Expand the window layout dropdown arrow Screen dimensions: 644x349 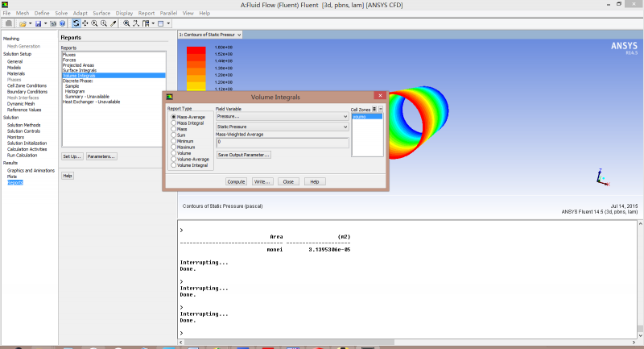[153, 23]
